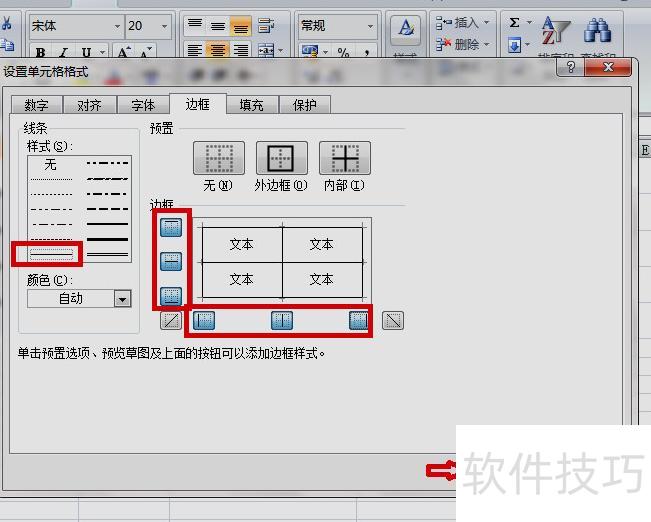The height and width of the screenshot is (522, 651).
Task: Apply the 外边框 outline preset
Action: tap(282, 158)
